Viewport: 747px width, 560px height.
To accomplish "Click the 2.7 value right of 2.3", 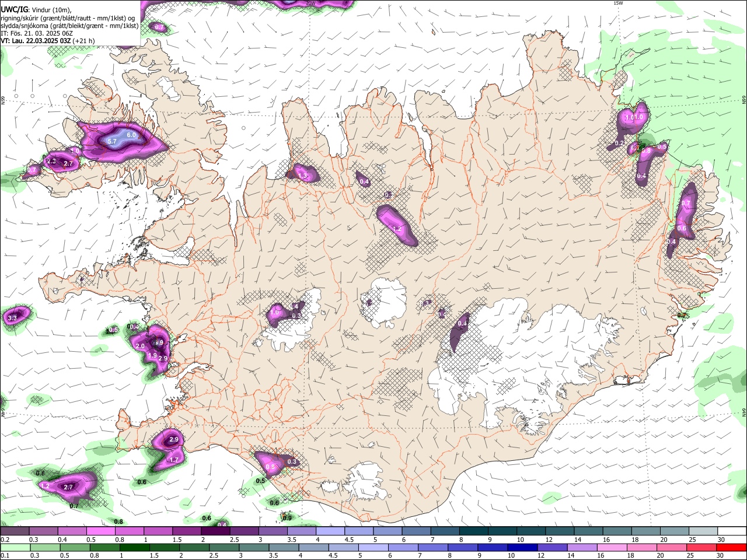I will (68, 164).
